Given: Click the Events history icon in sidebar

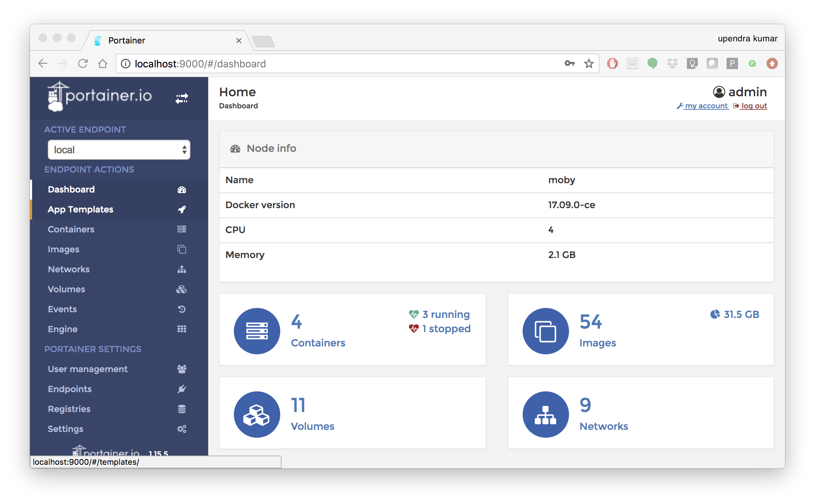Looking at the screenshot, I should click(x=182, y=309).
